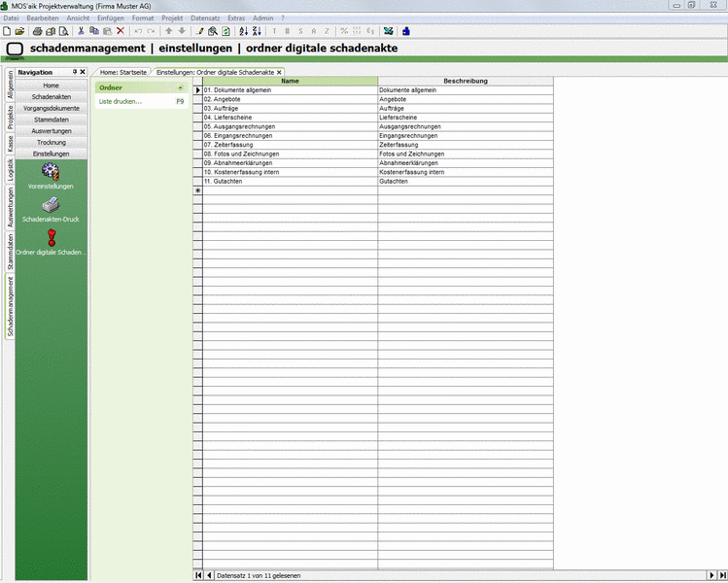Screen dimensions: 728x583
Task: Sort descending with Z-A icon
Action: (257, 31)
